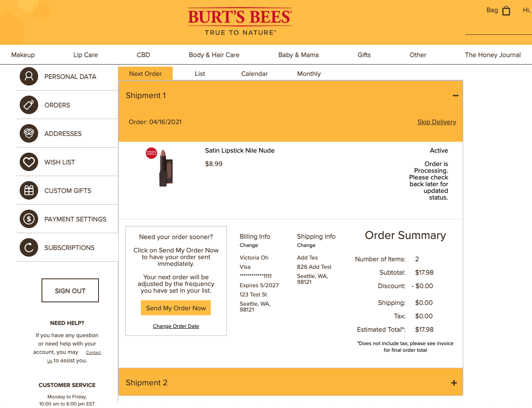This screenshot has width=532, height=408.
Task: Click the Orders tag icon
Action: point(29,105)
